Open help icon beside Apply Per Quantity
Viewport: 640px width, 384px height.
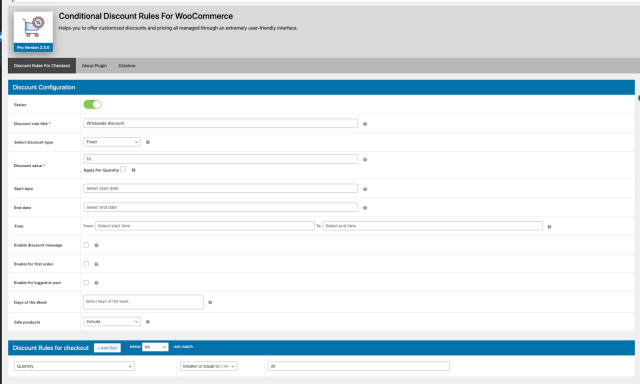pyautogui.click(x=133, y=170)
